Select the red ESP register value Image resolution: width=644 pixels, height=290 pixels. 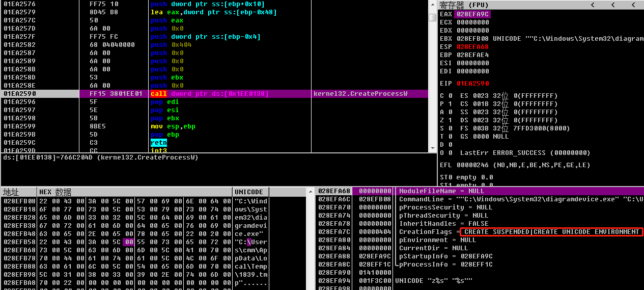click(473, 47)
